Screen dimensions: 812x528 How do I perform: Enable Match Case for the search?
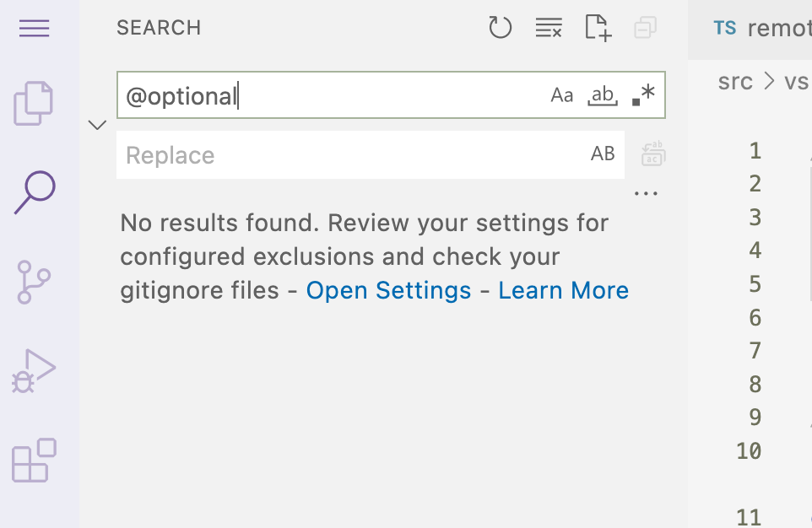click(x=562, y=94)
